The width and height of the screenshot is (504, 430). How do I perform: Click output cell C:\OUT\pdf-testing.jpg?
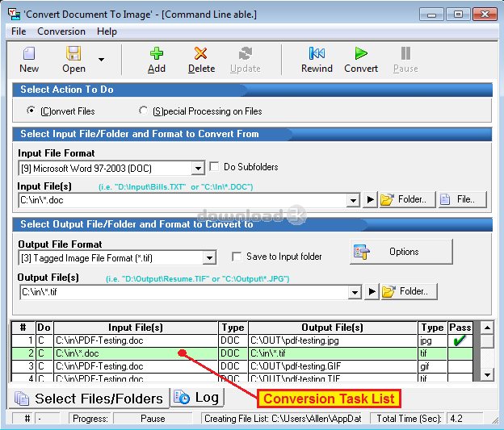(x=332, y=340)
